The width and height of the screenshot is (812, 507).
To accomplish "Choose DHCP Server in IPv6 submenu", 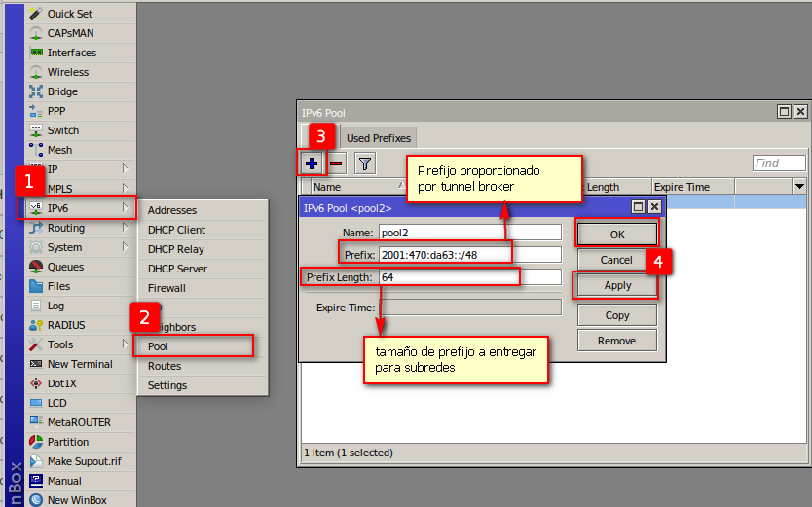I will (177, 269).
